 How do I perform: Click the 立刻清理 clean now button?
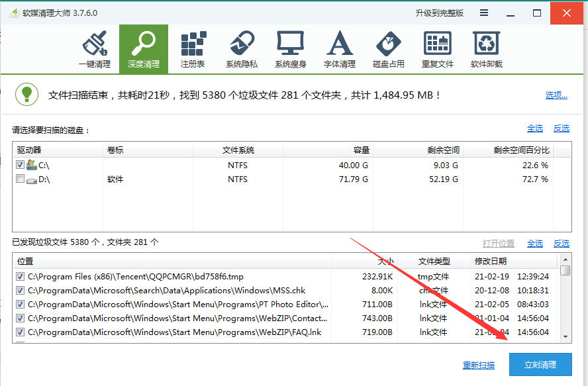pos(540,364)
